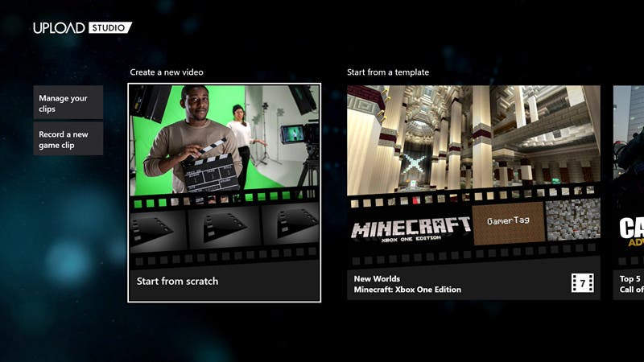The width and height of the screenshot is (644, 362).
Task: Click the Minecraft Xbox One Edition logo
Action: tap(411, 229)
